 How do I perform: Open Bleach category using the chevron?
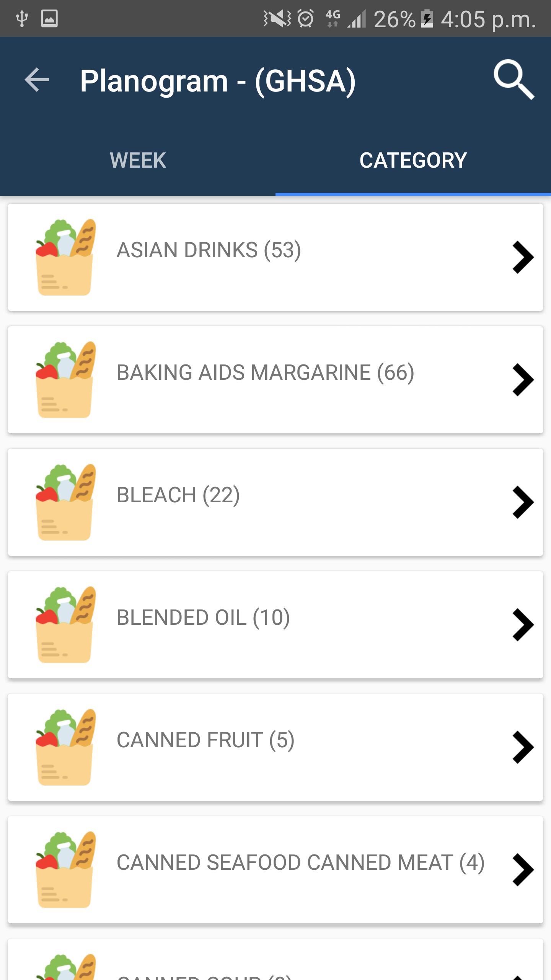523,502
